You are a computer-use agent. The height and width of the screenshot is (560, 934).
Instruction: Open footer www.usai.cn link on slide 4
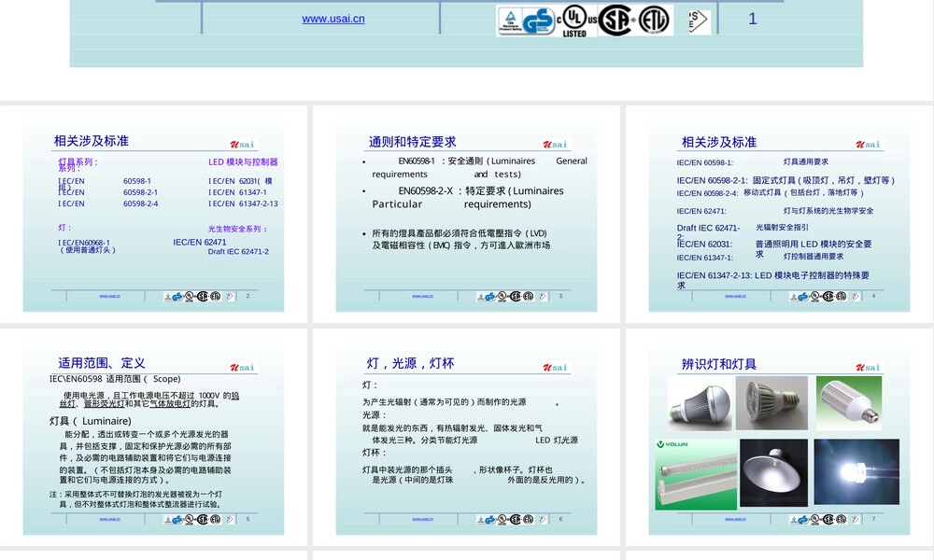[735, 296]
